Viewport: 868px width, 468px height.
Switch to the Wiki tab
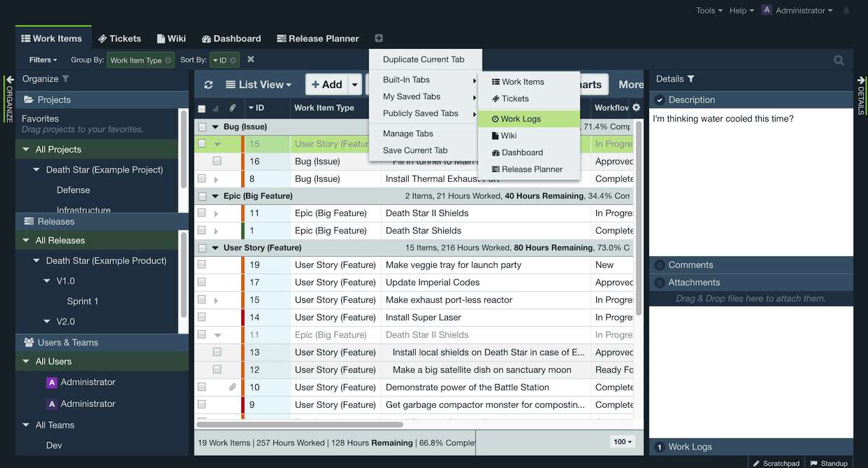click(171, 38)
